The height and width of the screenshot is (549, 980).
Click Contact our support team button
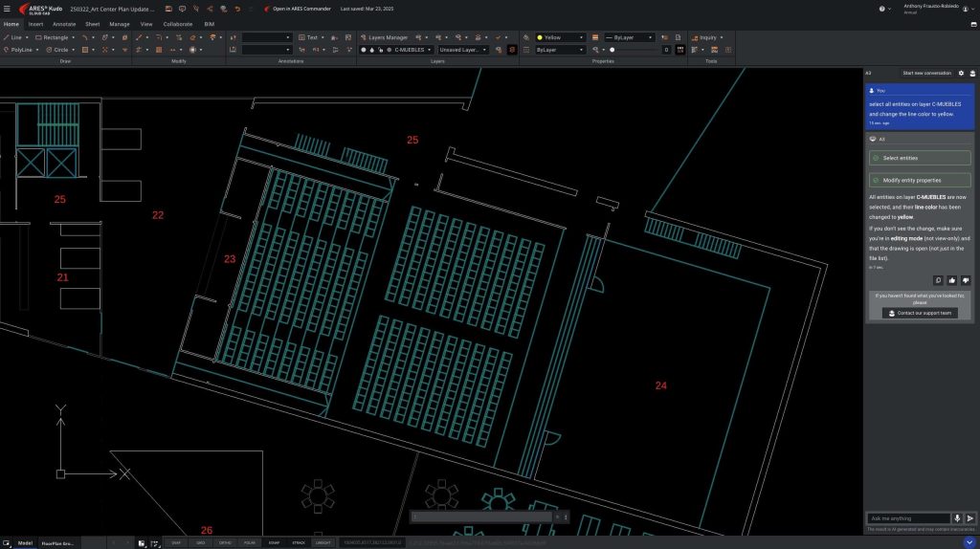pos(920,313)
